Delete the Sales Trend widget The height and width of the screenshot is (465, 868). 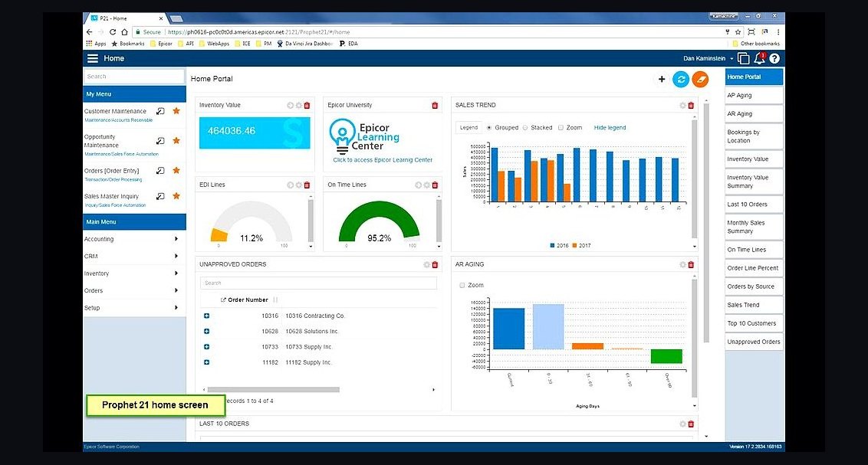691,105
